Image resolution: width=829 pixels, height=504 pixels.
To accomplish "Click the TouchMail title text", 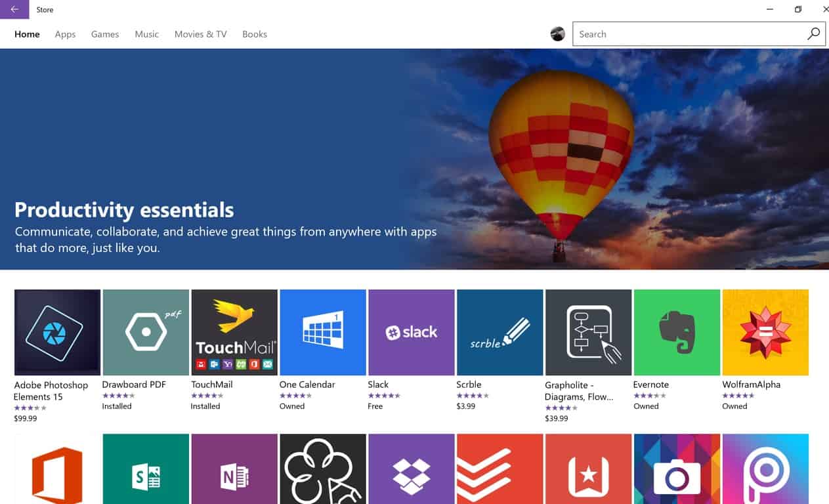I will tap(211, 385).
